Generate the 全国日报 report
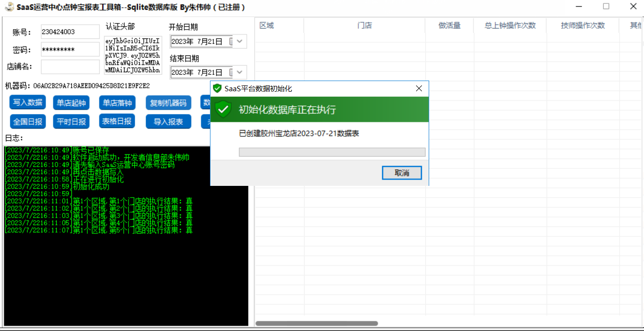The height and width of the screenshot is (331, 644). 28,121
